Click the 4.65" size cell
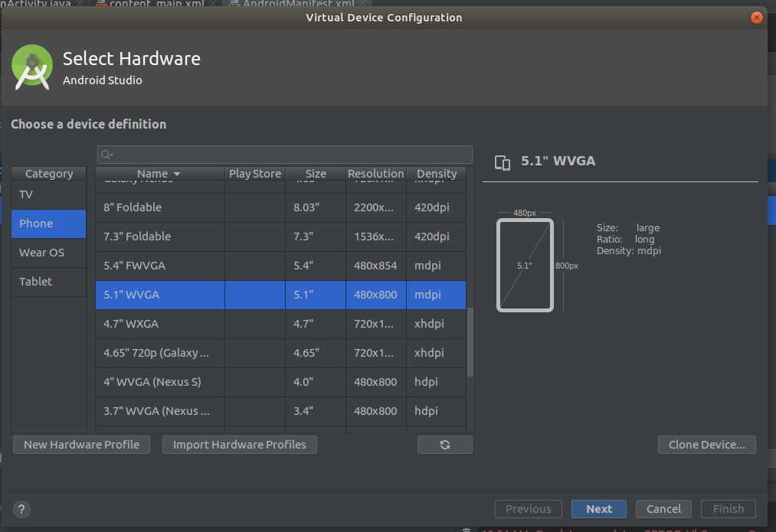 click(x=316, y=354)
